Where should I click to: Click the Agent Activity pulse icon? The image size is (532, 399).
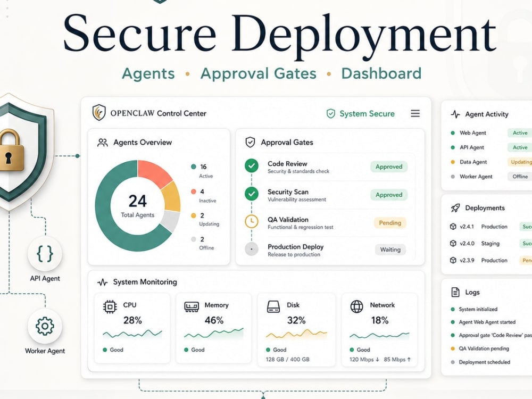tap(455, 114)
